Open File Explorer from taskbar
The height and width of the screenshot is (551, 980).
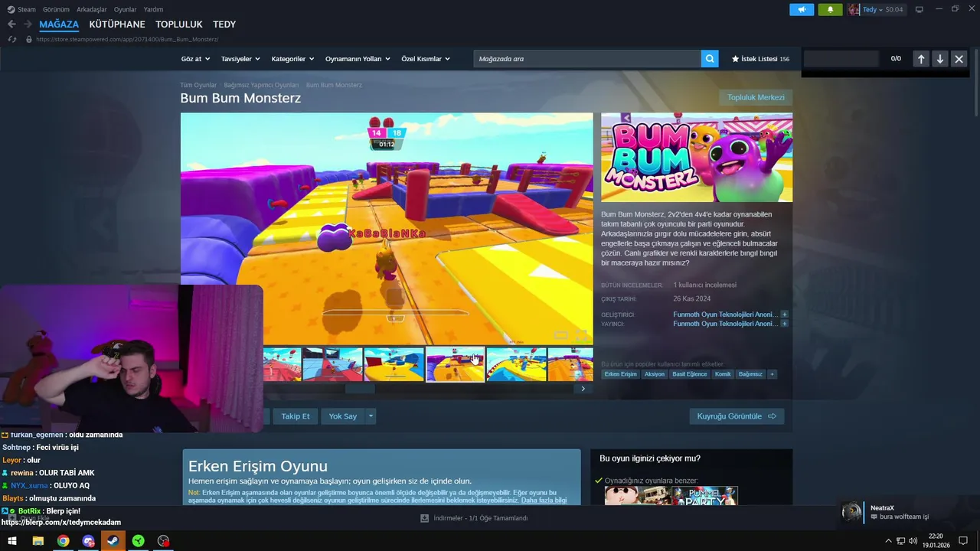[38, 541]
